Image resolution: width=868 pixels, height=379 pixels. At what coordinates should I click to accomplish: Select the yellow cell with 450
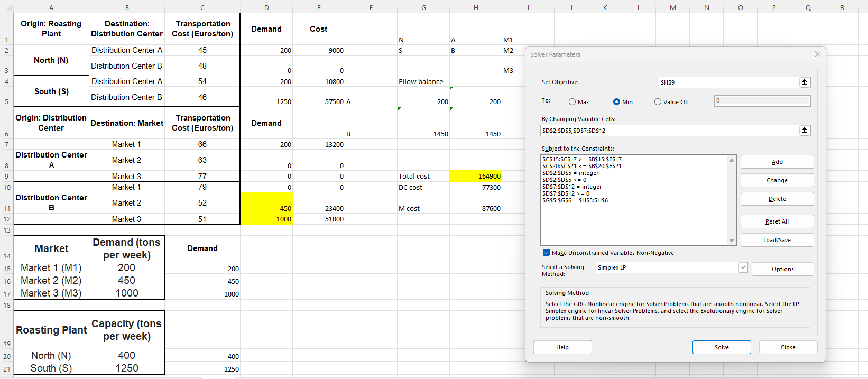266,203
